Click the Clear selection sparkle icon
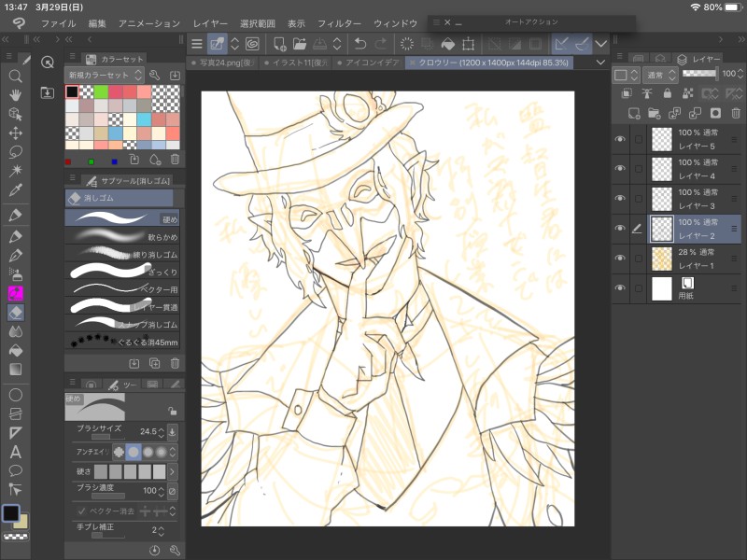747x560 pixels. point(407,44)
